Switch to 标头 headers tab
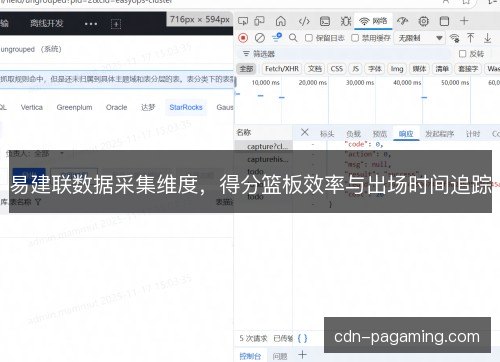500x362 pixels. 327,134
